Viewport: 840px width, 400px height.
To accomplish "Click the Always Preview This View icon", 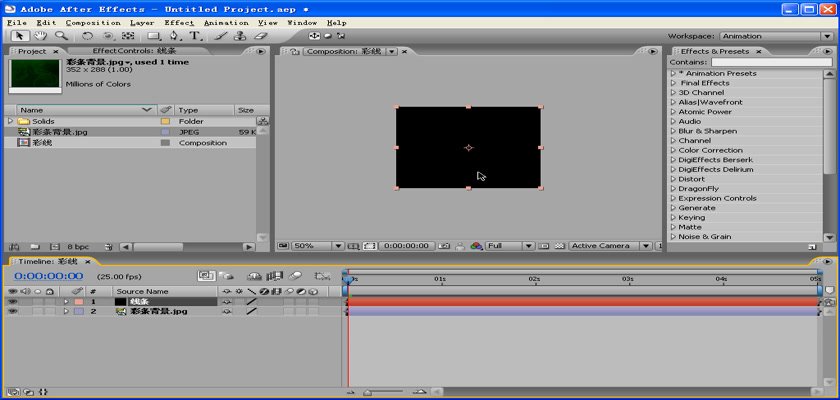I will click(283, 246).
